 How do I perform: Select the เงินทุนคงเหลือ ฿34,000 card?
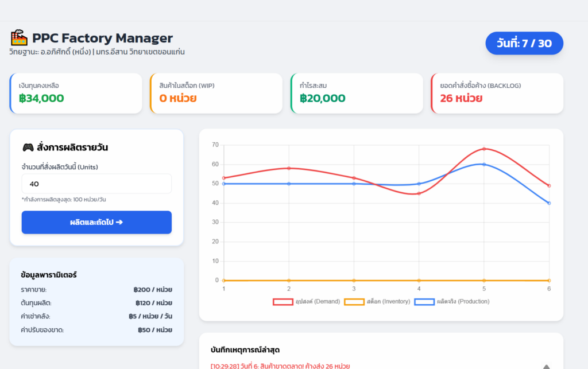coord(76,93)
